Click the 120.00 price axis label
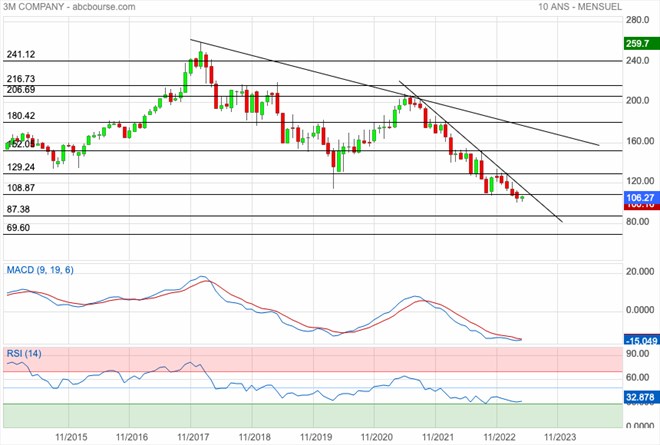660x445 pixels. [x=640, y=181]
